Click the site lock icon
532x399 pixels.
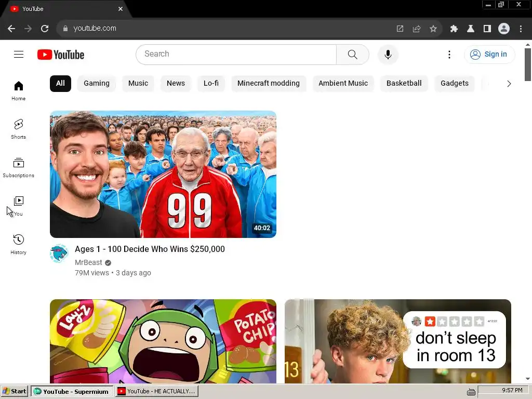[x=65, y=29]
